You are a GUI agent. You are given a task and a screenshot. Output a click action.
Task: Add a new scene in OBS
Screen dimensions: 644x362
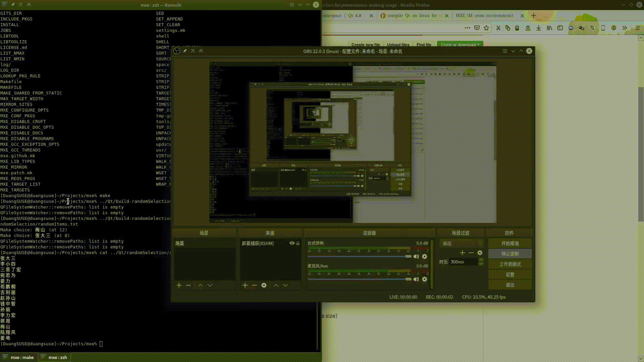179,285
